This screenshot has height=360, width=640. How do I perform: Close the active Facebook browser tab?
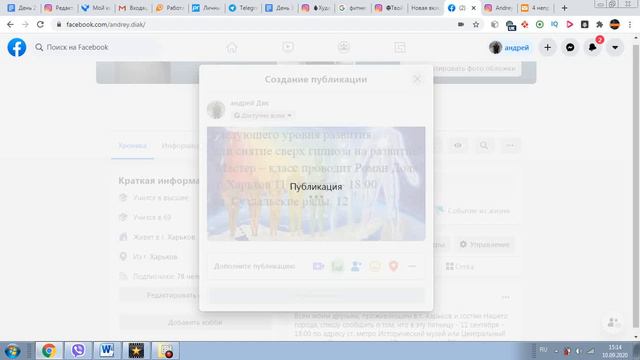[x=474, y=8]
